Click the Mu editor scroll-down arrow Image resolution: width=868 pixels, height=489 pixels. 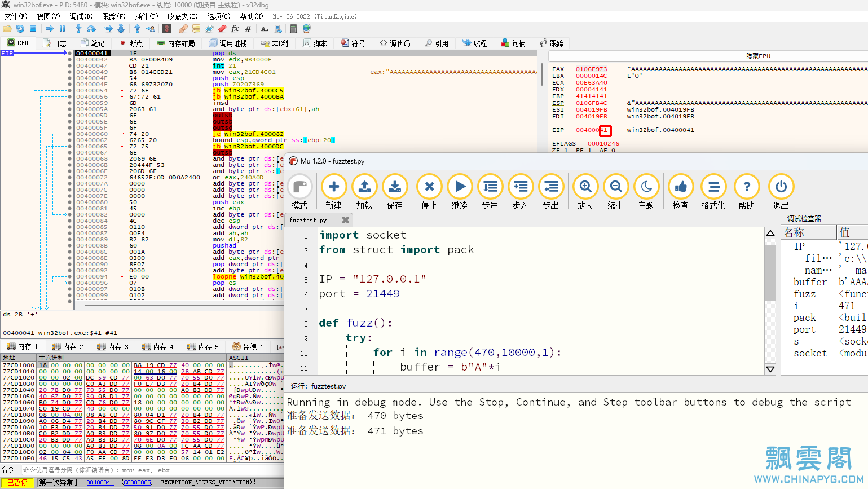click(x=770, y=369)
